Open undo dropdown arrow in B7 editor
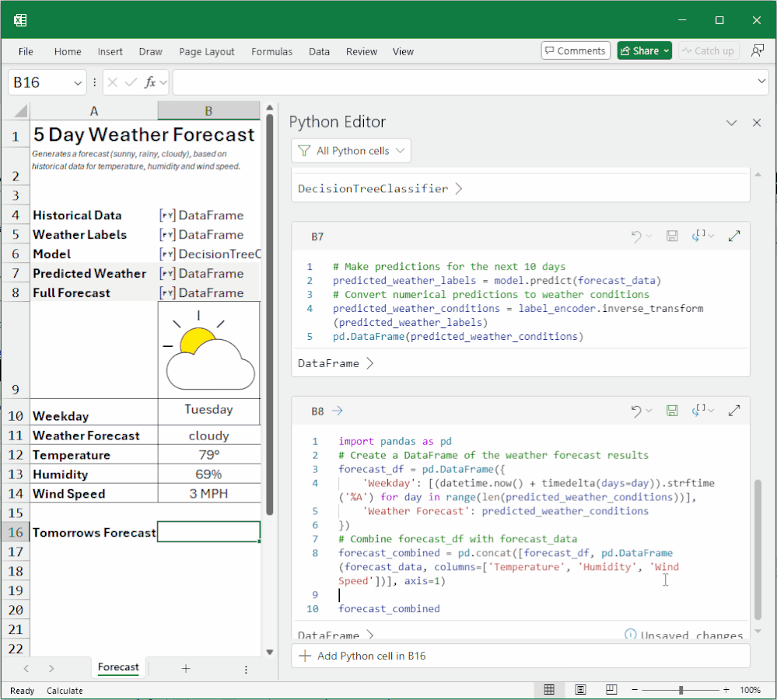The height and width of the screenshot is (700, 777). pos(649,236)
